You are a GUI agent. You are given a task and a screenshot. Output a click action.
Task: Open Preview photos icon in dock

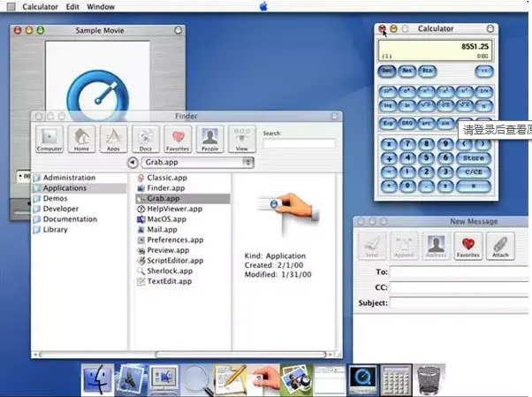(x=297, y=379)
